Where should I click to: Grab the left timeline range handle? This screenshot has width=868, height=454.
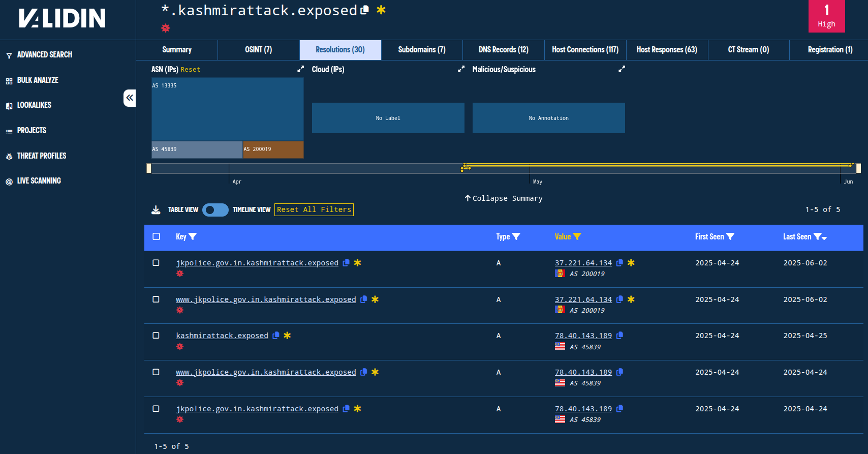click(149, 168)
